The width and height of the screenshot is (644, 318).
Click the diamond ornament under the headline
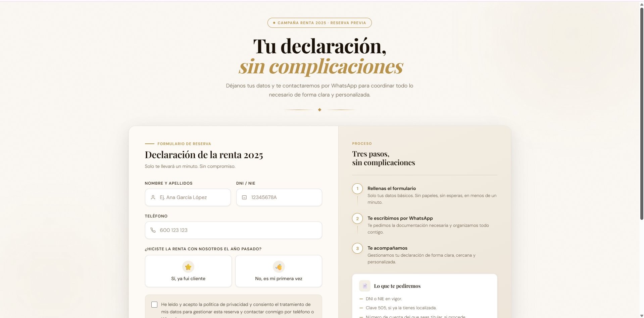[x=319, y=109]
